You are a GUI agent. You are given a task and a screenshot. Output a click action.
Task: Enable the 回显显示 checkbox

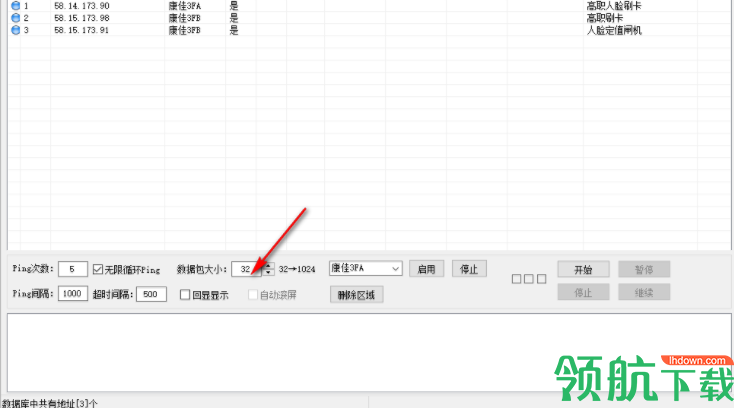(185, 295)
